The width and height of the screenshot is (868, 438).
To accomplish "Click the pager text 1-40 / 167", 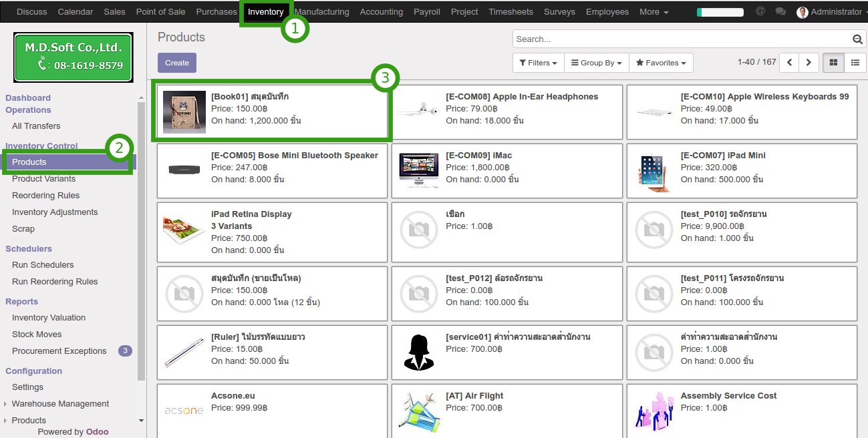I will [757, 62].
